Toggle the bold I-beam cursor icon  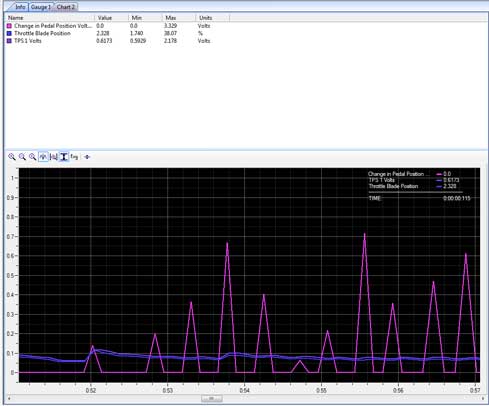(64, 157)
